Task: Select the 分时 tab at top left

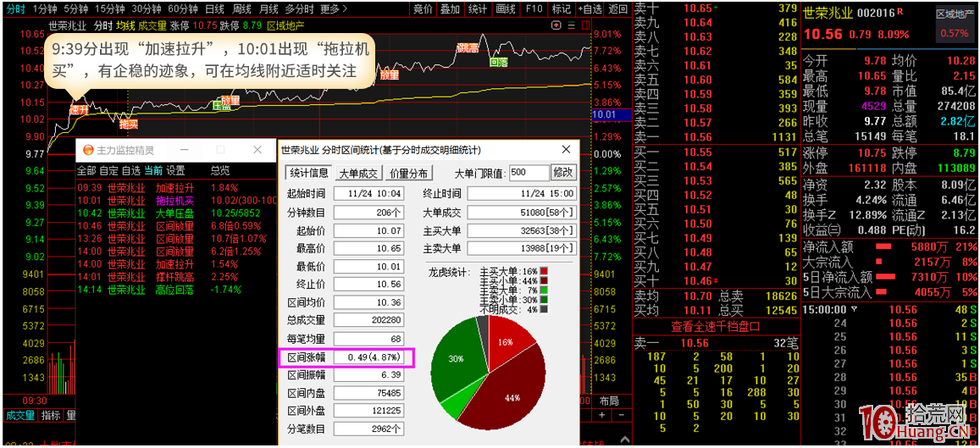Action: tap(15, 8)
